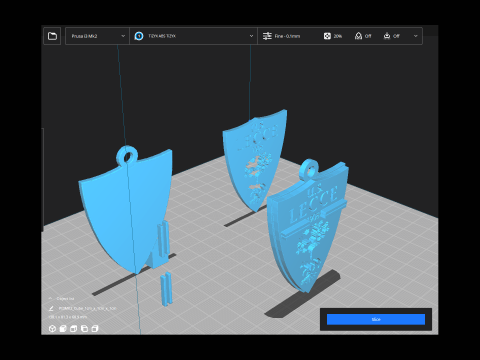Image resolution: width=480 pixels, height=360 pixels.
Task: Click the pencil icon to rename job
Action: point(51,308)
